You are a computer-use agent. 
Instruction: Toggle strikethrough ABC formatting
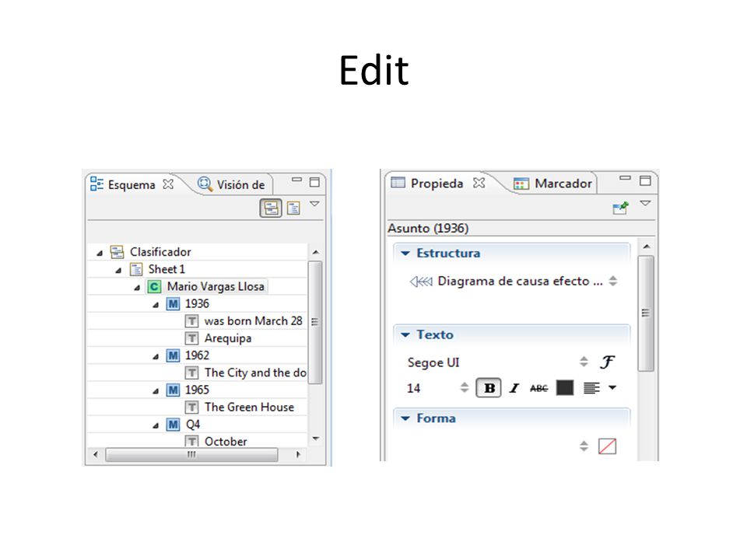pyautogui.click(x=538, y=388)
